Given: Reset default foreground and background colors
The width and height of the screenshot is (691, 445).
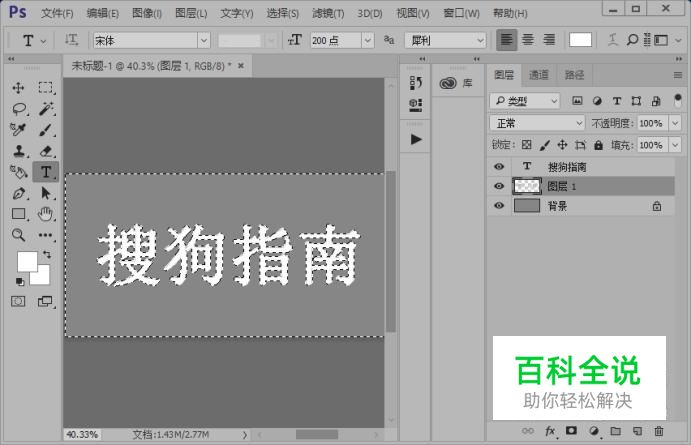Looking at the screenshot, I should (x=20, y=281).
